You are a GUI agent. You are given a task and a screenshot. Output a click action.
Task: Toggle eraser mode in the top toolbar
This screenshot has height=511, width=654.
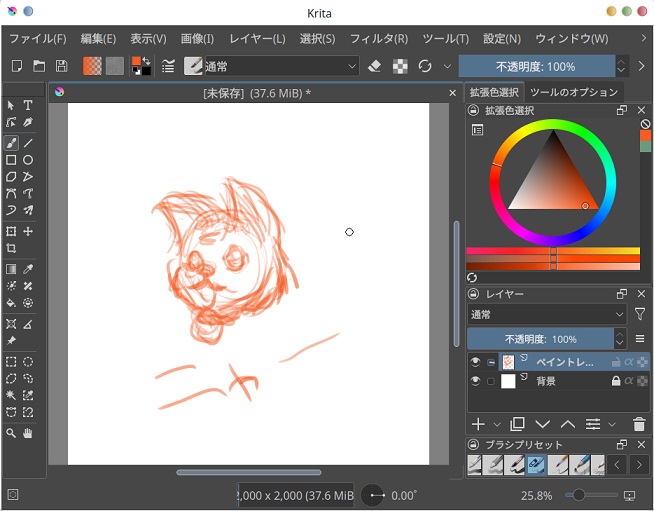click(375, 66)
